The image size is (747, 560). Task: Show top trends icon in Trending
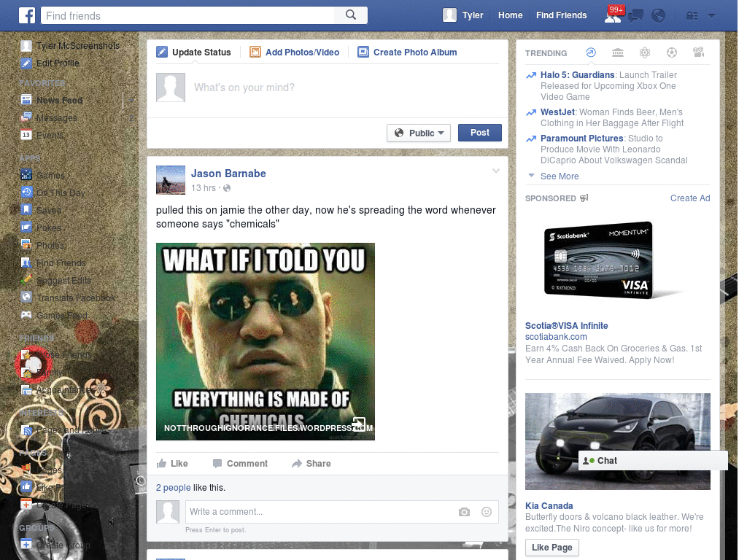pos(591,52)
